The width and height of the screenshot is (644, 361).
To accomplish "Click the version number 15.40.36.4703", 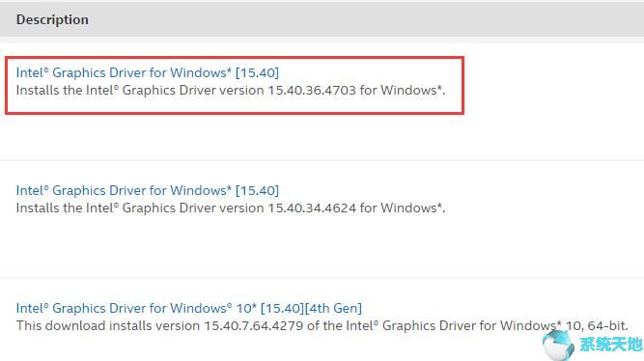I will [312, 91].
